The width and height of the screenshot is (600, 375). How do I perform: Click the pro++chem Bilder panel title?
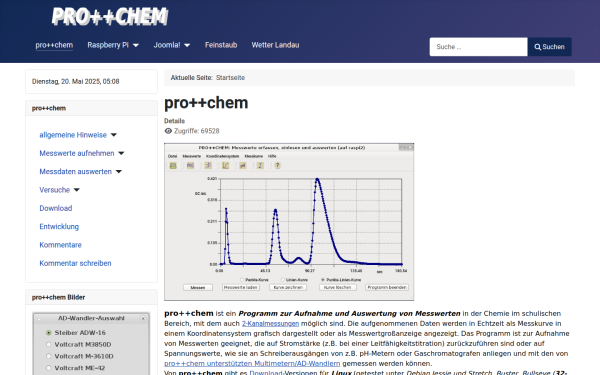(59, 297)
